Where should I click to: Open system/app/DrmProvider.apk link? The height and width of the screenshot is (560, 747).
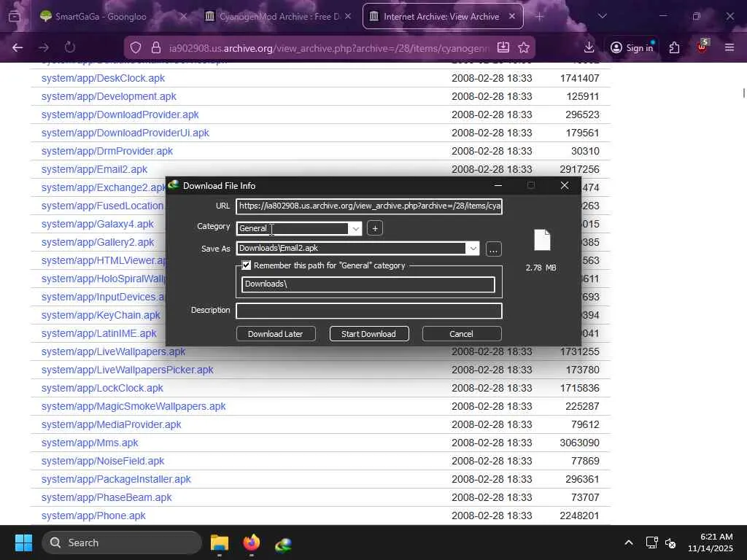pyautogui.click(x=107, y=151)
